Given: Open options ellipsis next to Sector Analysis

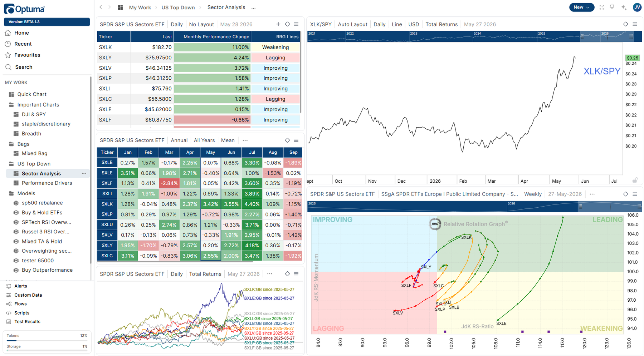Looking at the screenshot, I should coord(84,173).
